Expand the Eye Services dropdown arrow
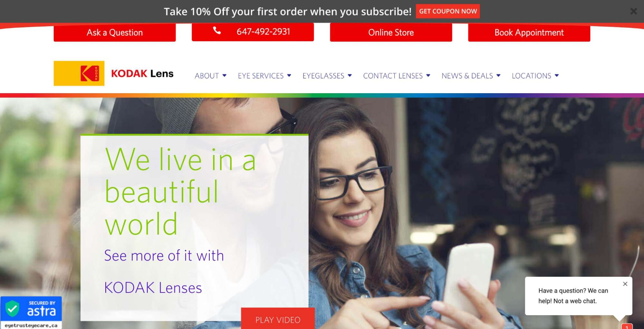 tap(289, 75)
